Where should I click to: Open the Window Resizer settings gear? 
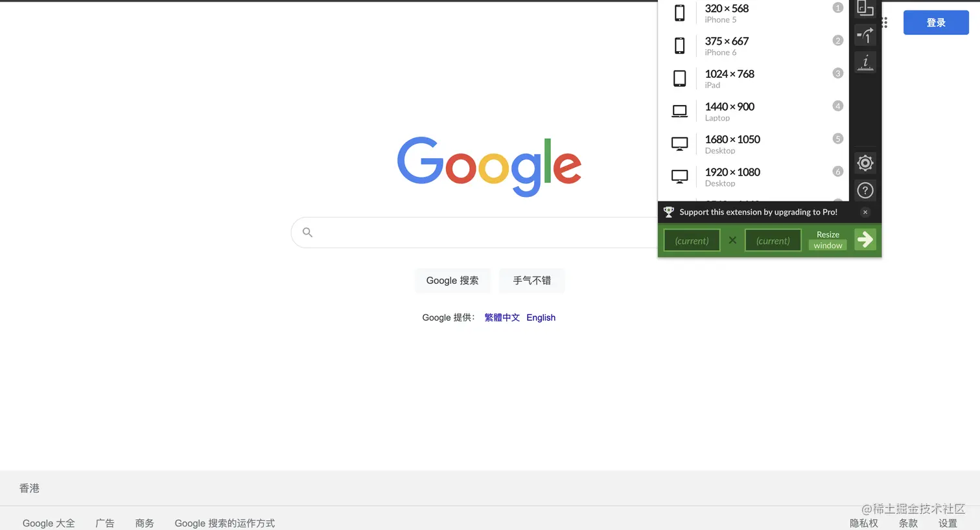coord(865,163)
